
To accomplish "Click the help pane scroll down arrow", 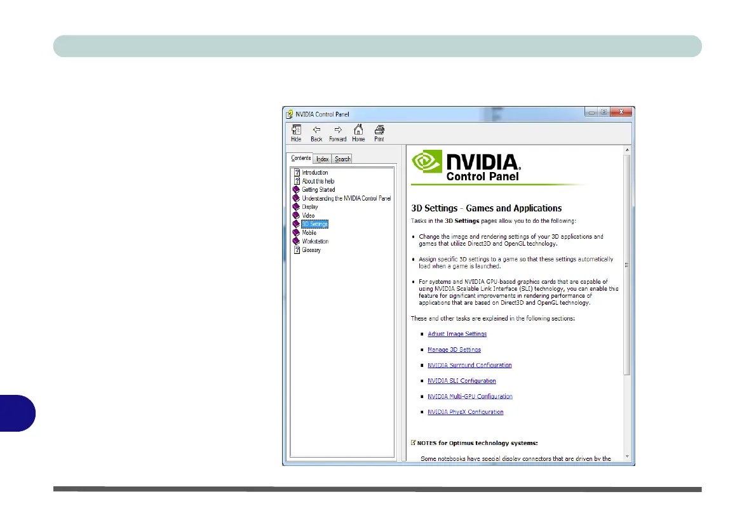I will tap(627, 456).
